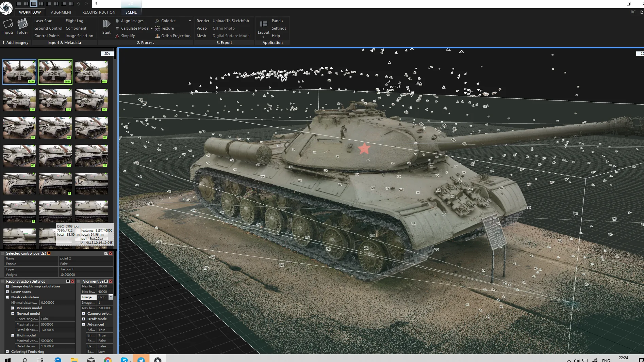Collapse Mesh calculation section
The image size is (644, 362).
[x=7, y=297]
